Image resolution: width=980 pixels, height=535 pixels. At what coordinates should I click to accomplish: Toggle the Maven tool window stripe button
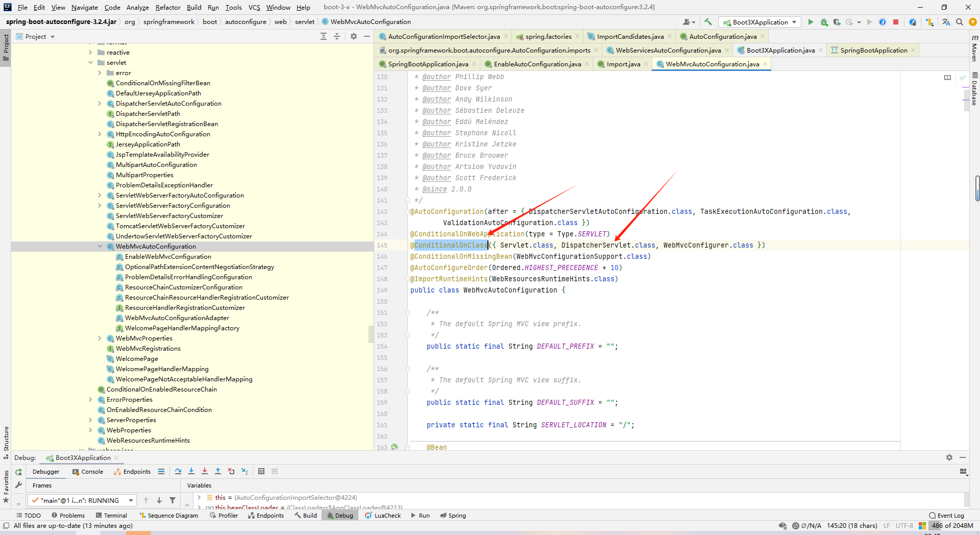coord(974,48)
